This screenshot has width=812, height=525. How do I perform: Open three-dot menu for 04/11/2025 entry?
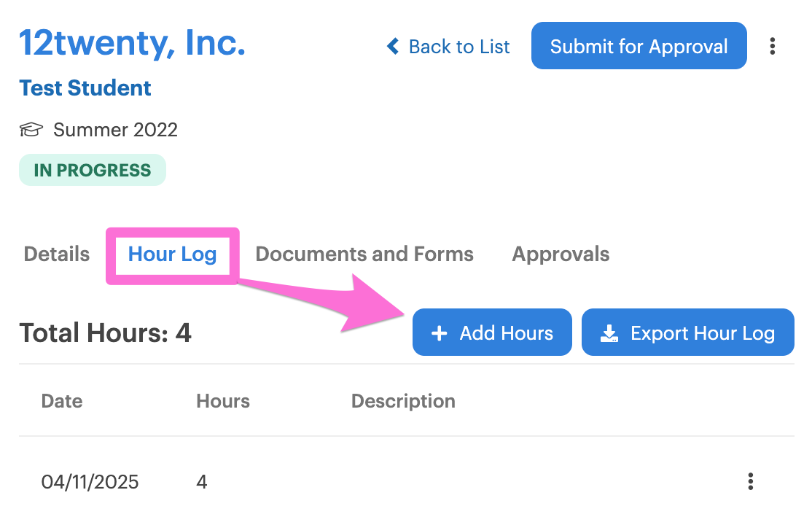750,481
